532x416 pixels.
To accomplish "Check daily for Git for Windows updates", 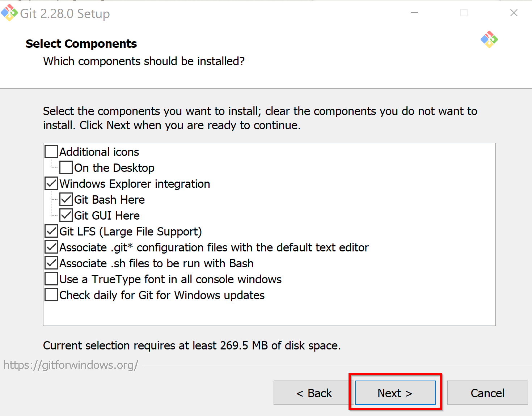I will tap(51, 295).
